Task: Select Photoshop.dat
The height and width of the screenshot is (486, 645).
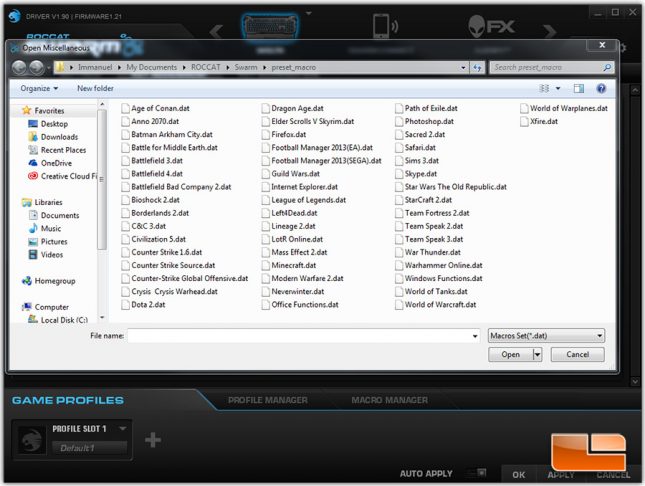Action: 424,121
